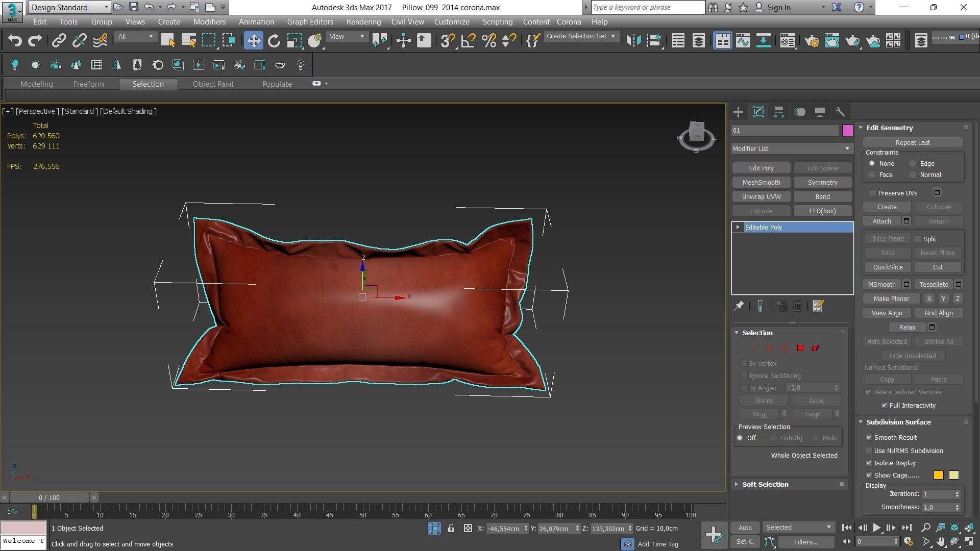980x551 pixels.
Task: Open Design Standard workspace dropdown
Action: click(69, 7)
